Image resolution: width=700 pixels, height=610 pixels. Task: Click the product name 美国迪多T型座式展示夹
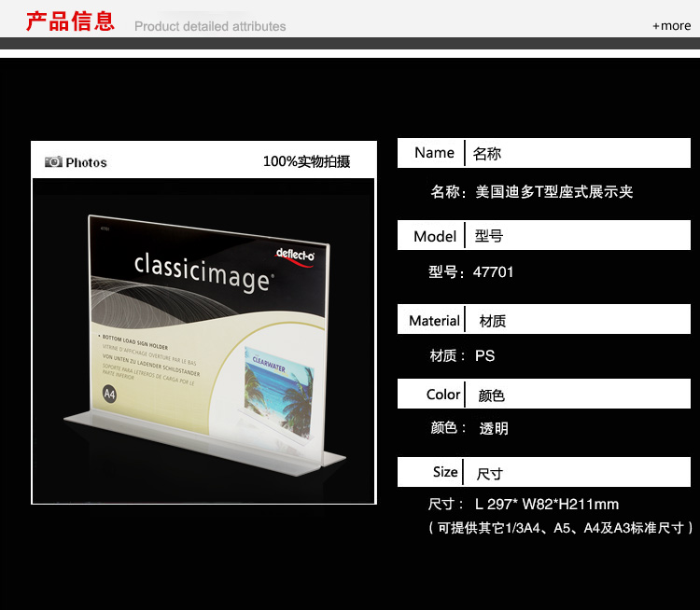pos(554,192)
